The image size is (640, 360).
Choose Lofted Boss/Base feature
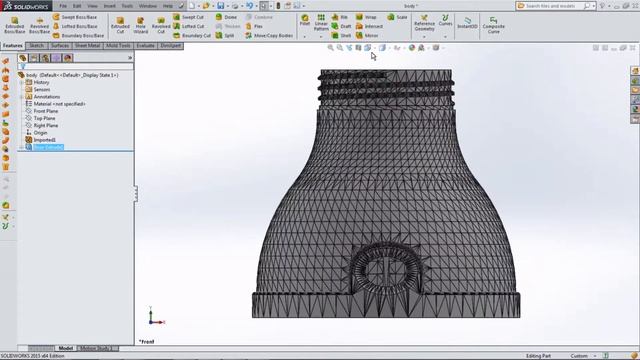click(x=75, y=26)
